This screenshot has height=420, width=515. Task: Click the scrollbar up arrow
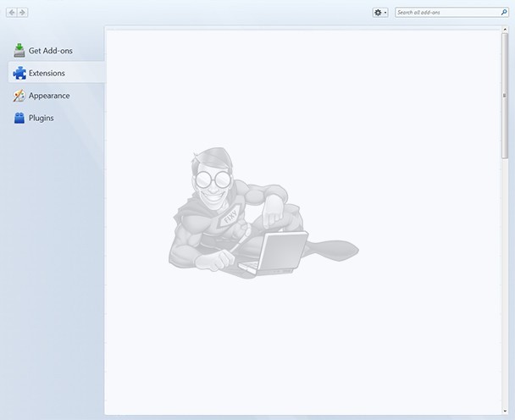click(505, 30)
